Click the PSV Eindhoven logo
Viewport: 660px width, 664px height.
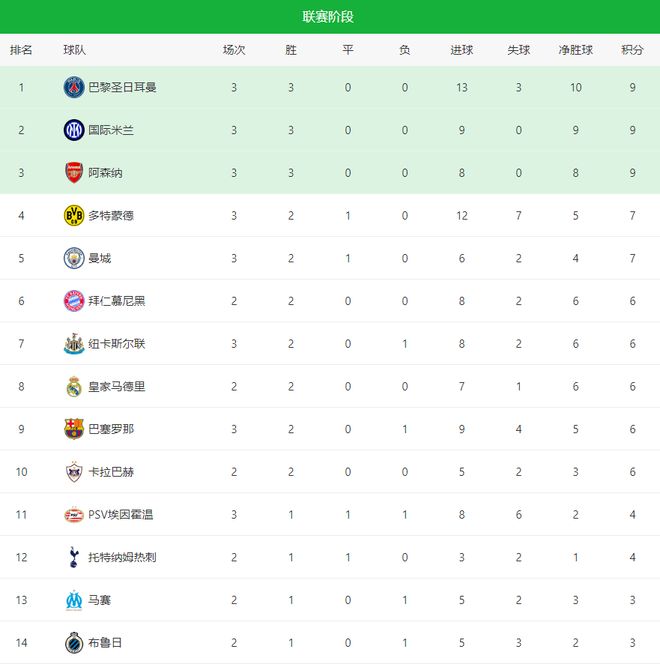point(74,515)
